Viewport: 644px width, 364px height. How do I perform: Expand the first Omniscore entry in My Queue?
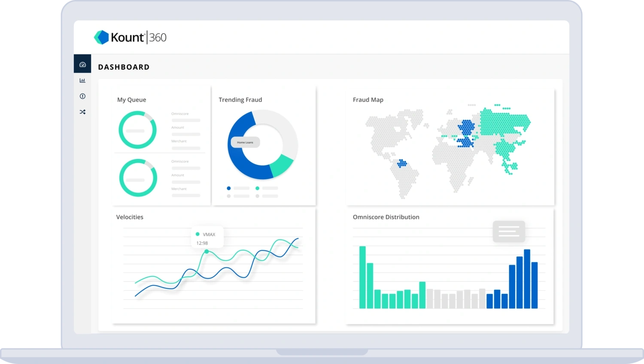180,114
